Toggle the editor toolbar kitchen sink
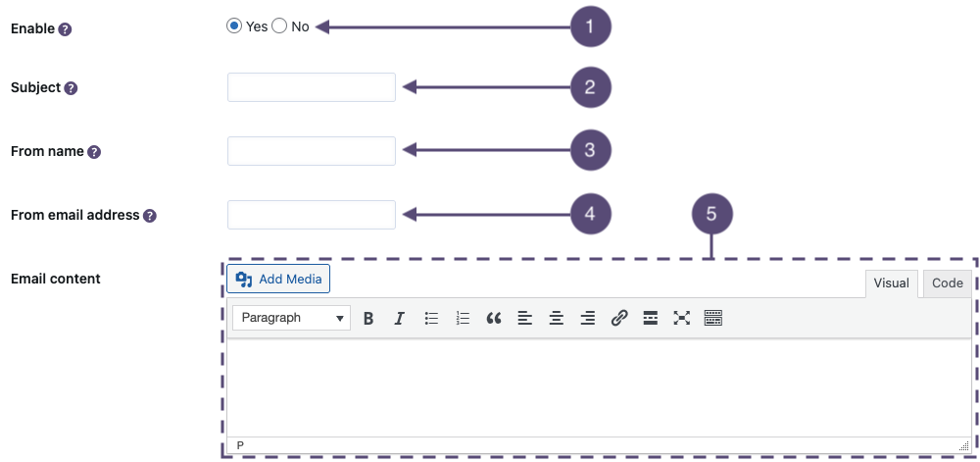This screenshot has width=980, height=462. click(x=713, y=318)
